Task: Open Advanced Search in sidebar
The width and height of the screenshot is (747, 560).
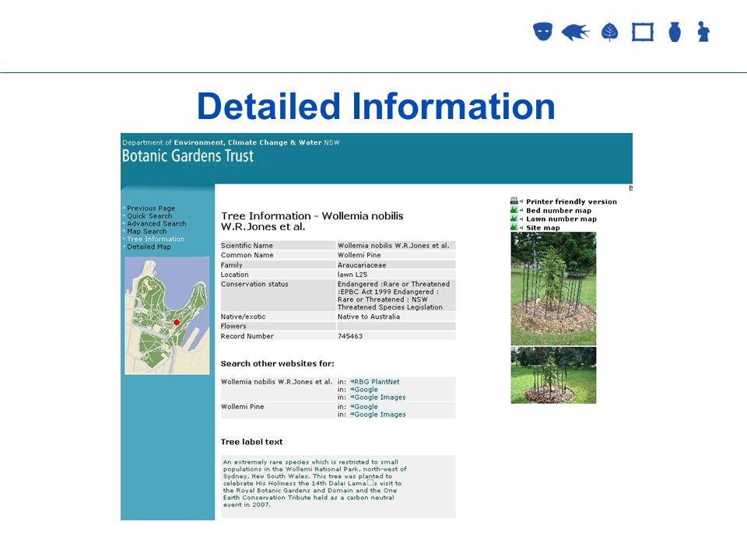Action: coord(156,223)
